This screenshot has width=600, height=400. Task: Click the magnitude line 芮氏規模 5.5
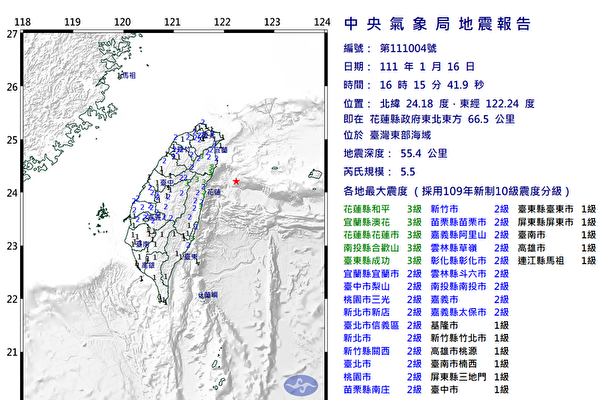click(379, 171)
